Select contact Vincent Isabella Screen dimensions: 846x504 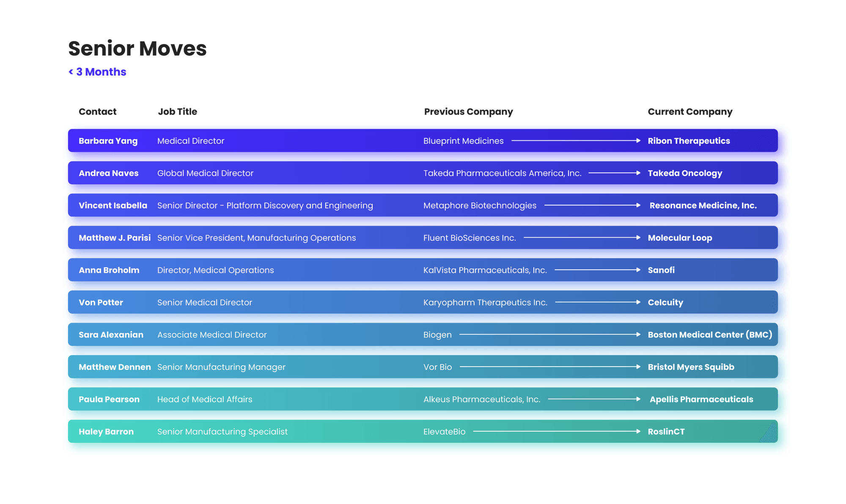pos(113,205)
